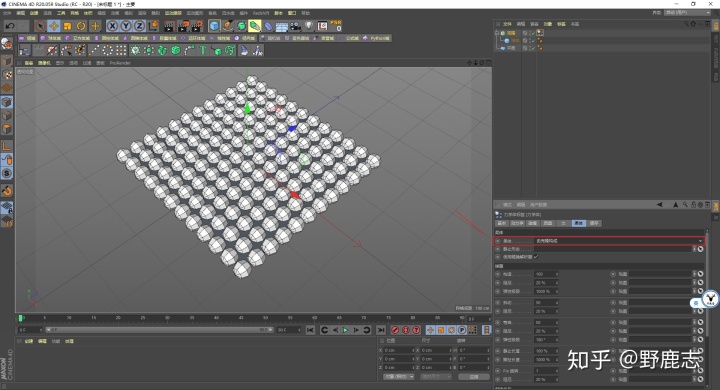Image resolution: width=720 pixels, height=390 pixels.
Task: Click the Render View clapperboard icon
Action: 169,26
